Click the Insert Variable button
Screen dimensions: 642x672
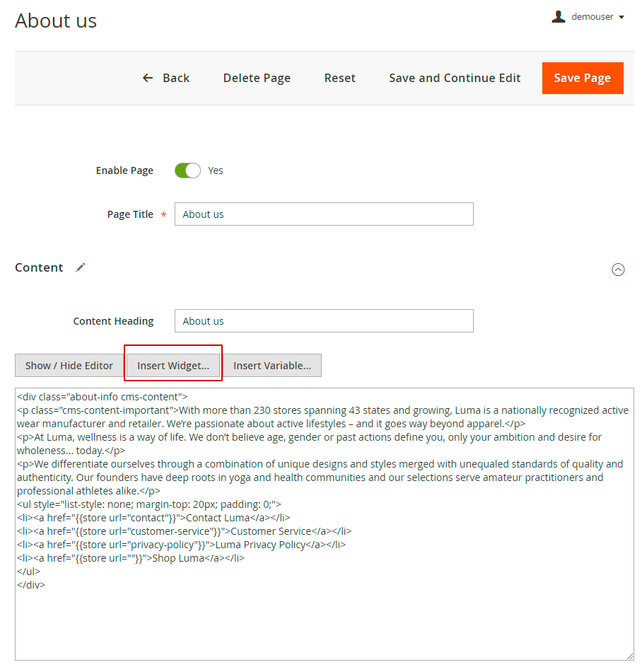tap(272, 366)
